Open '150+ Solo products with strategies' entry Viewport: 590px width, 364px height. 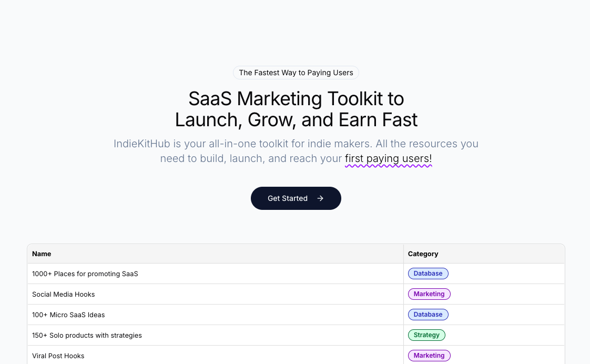(x=210, y=335)
